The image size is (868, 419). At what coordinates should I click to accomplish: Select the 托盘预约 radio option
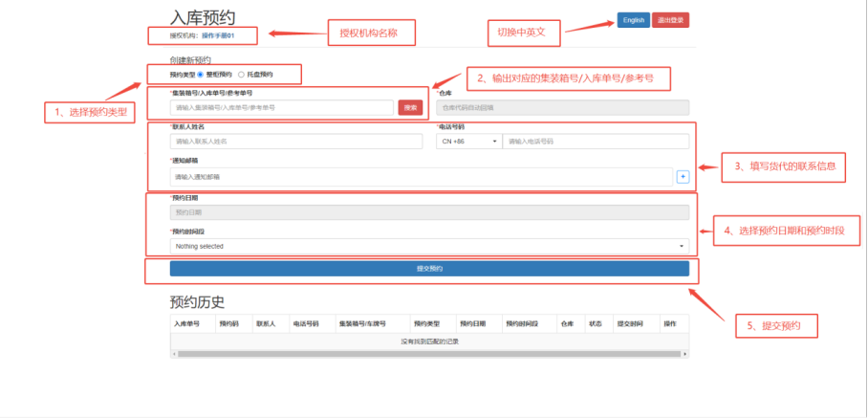pos(241,74)
